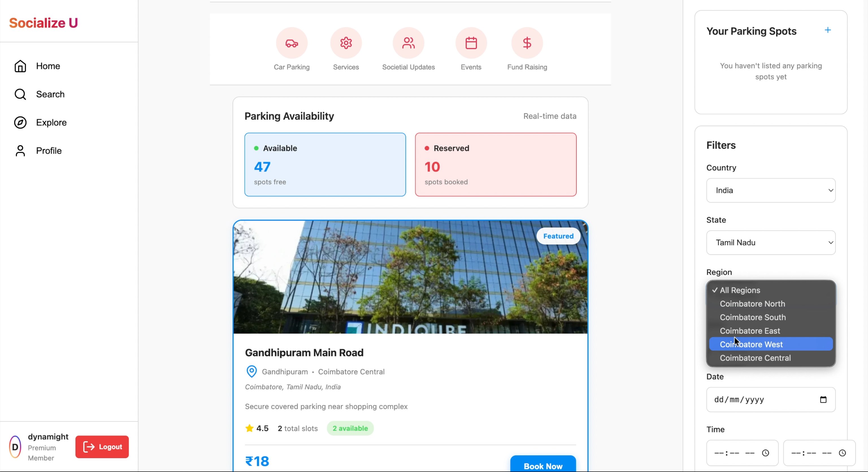
Task: Open Fund Raising dollar icon
Action: [527, 43]
